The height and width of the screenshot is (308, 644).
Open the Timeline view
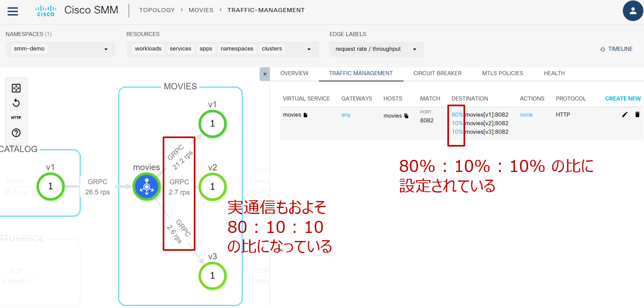point(617,49)
